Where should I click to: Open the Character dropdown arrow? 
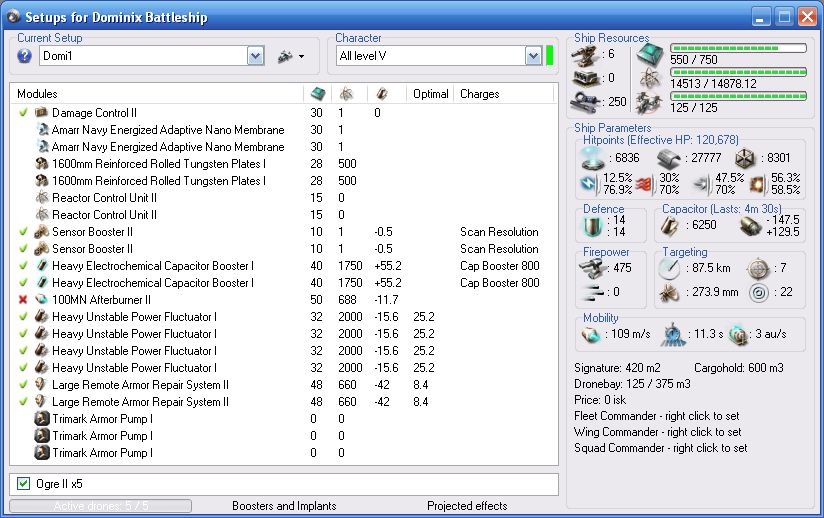pos(533,56)
